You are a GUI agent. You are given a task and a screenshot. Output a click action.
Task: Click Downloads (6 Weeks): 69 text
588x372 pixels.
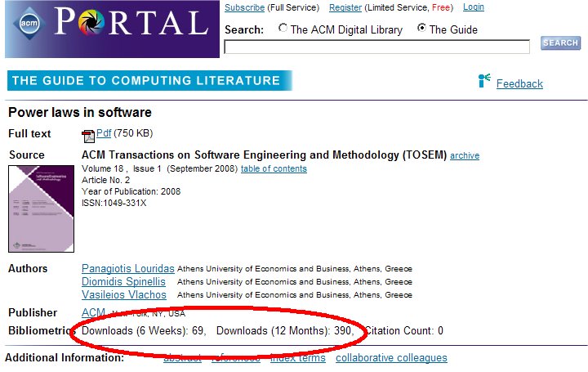pos(143,330)
